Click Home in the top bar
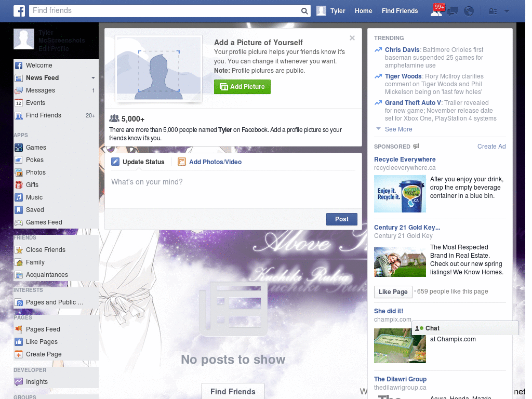This screenshot has height=399, width=532. [363, 11]
